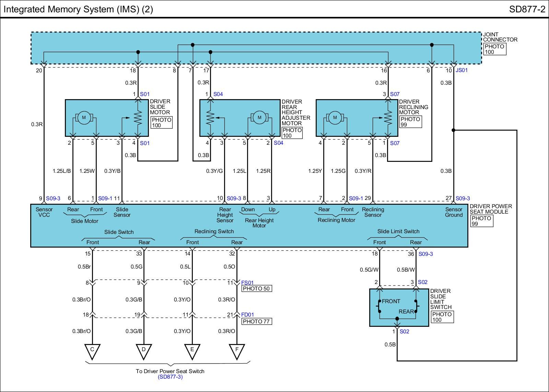Select off-page connector triangle E

(x=192, y=351)
